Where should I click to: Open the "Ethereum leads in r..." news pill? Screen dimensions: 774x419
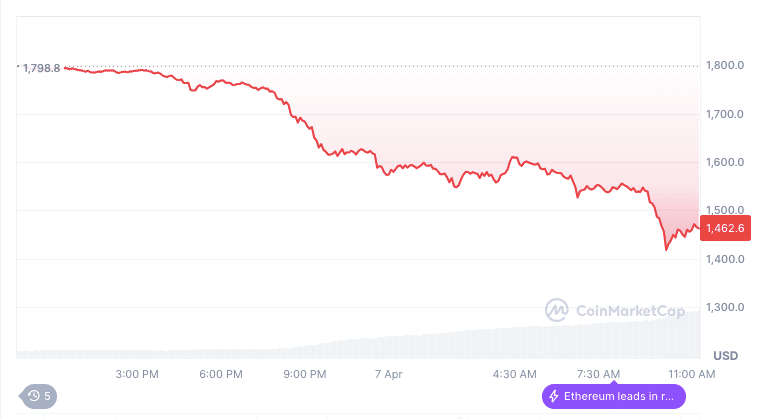point(613,396)
